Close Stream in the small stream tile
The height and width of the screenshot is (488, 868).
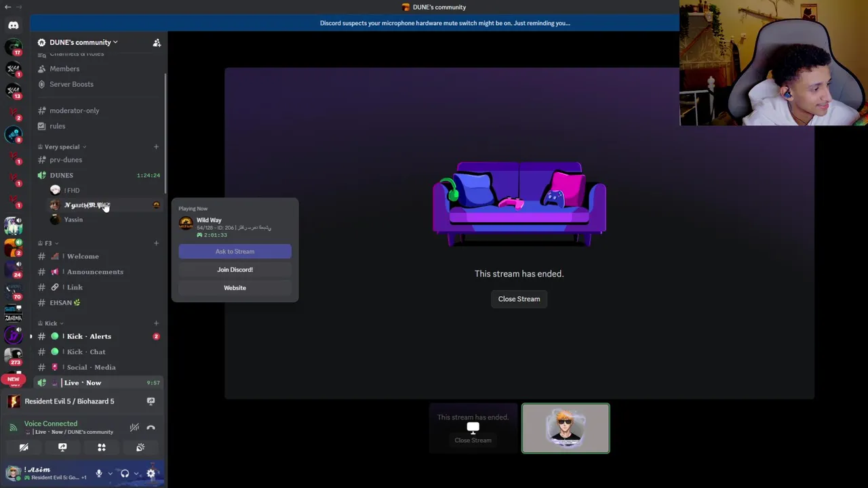(473, 441)
